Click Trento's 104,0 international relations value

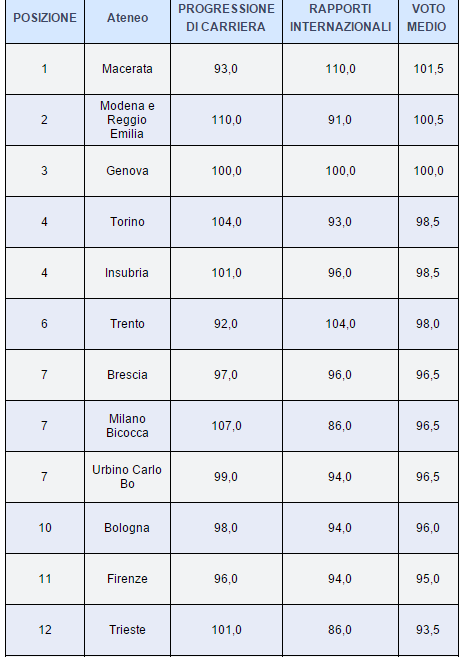340,324
